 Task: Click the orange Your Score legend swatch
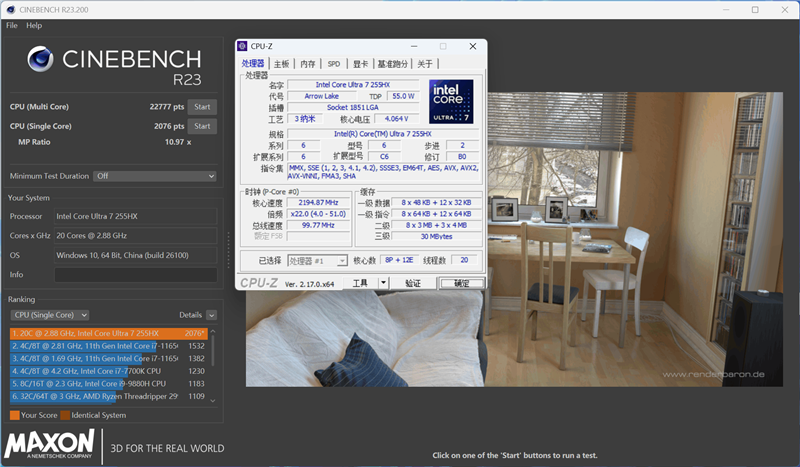[14, 415]
